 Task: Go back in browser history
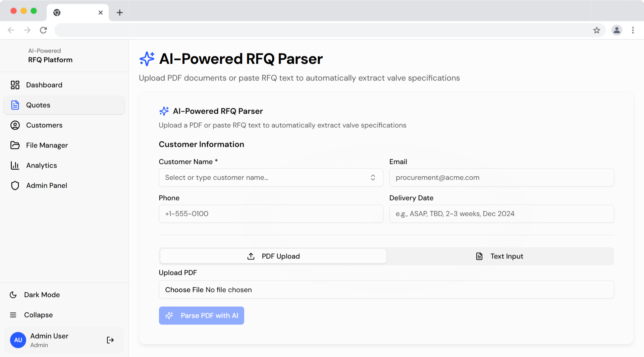pyautogui.click(x=11, y=30)
